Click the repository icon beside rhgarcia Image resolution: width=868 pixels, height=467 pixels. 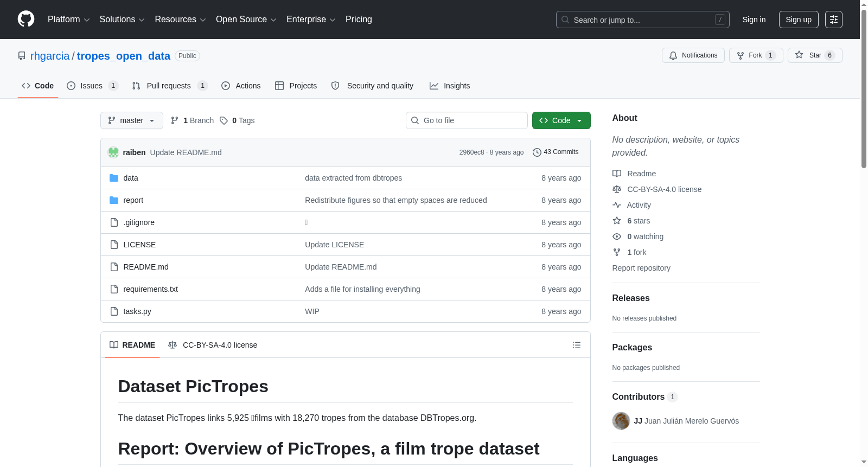pyautogui.click(x=22, y=56)
